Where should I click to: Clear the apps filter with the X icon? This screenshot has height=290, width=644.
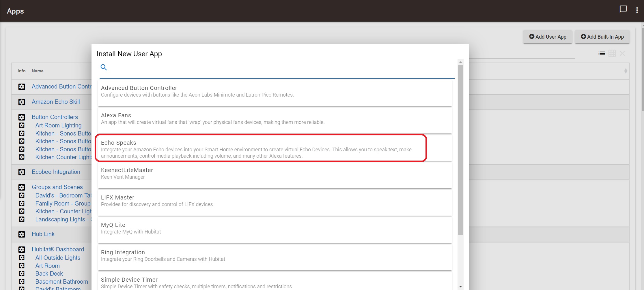tap(622, 53)
